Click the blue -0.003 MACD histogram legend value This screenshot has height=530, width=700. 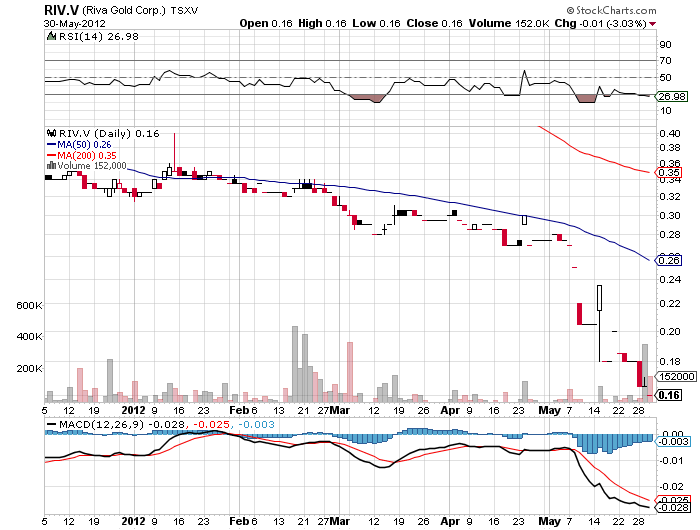tap(256, 425)
